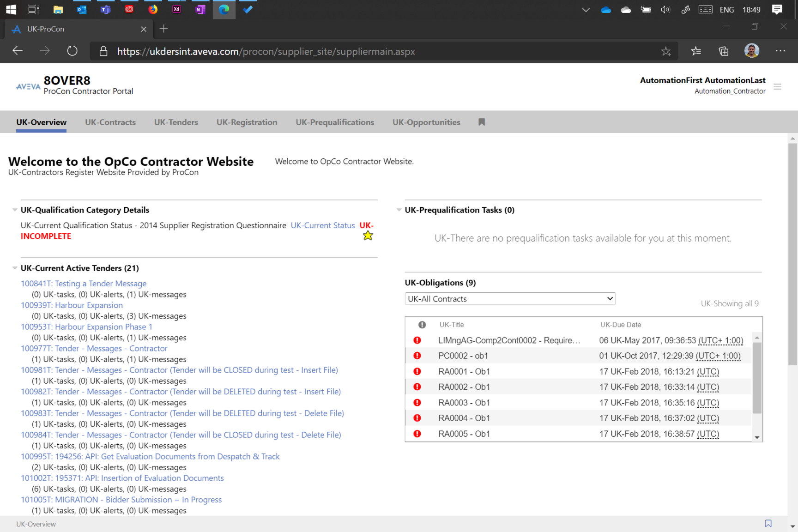Click the user profile avatar in browser
The image size is (798, 532).
[x=751, y=51]
